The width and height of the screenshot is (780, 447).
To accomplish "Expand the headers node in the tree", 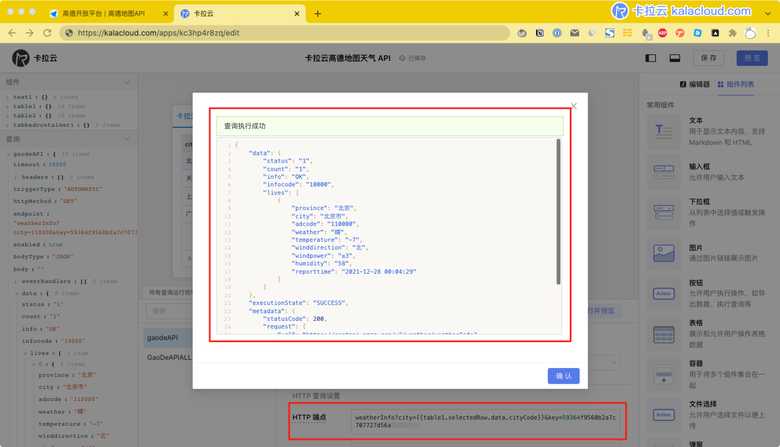I will tap(16, 177).
